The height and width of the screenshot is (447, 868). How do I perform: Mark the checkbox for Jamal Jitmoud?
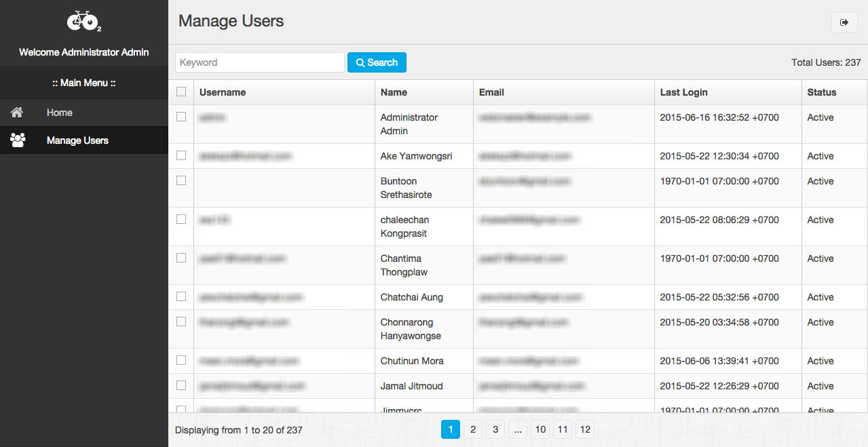click(x=181, y=385)
